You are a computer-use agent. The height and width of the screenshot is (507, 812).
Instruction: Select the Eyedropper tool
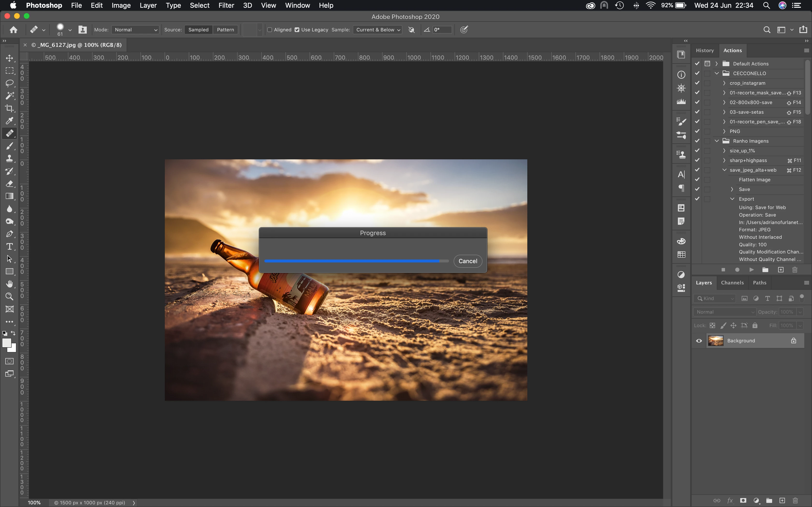point(9,121)
